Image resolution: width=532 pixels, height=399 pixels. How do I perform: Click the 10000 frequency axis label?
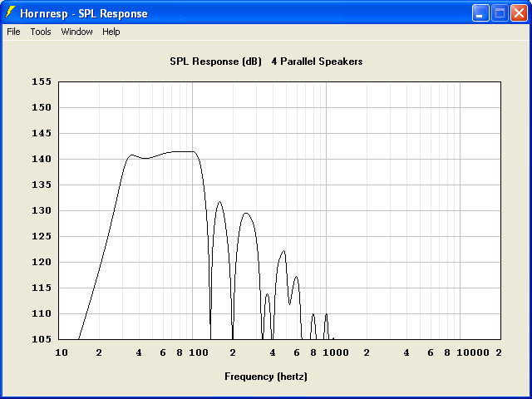pos(473,352)
